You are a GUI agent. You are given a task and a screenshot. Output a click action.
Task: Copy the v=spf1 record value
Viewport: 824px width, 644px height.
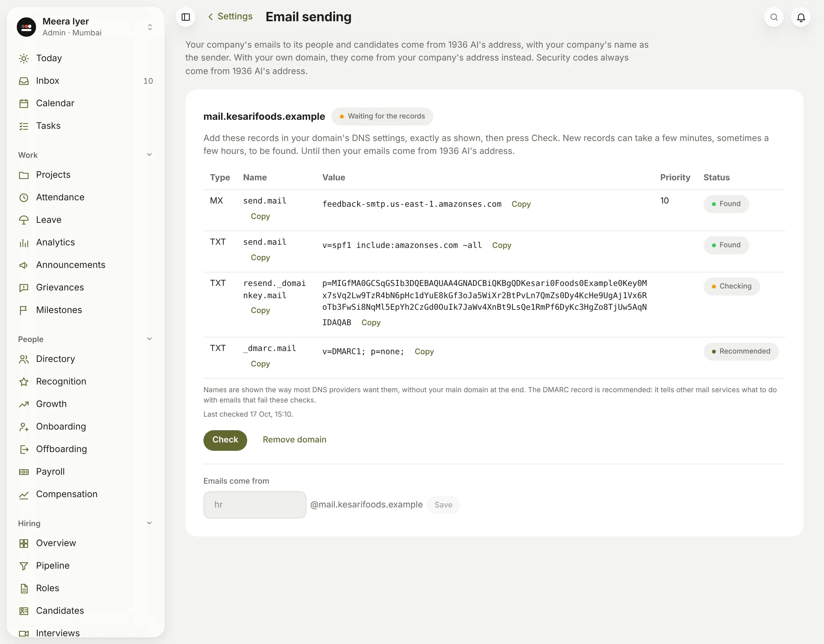(x=502, y=245)
